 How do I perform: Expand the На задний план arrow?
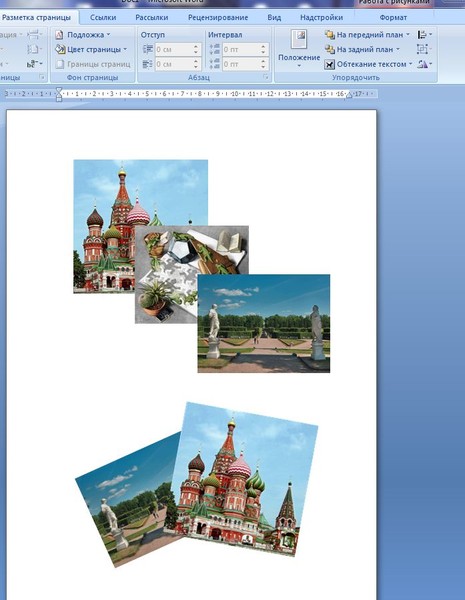click(398, 49)
